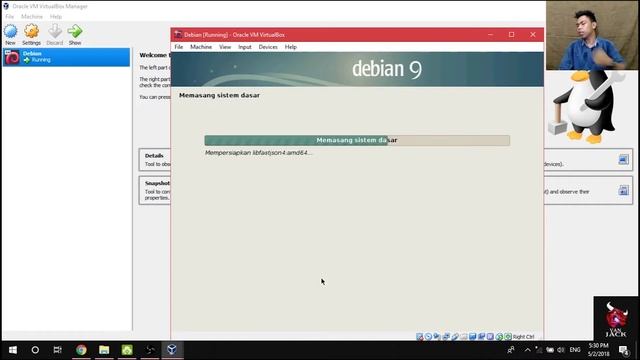
Task: Open Machine menu in VirtualBox Manager window
Action: [32, 17]
